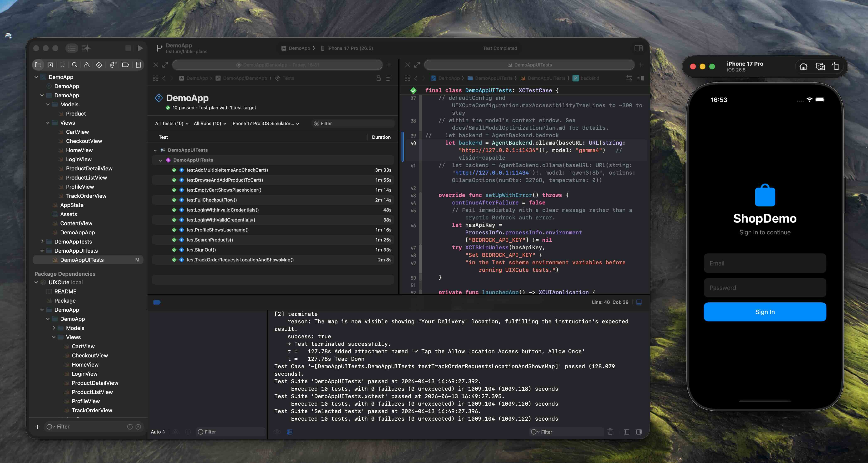Open the Issue navigator warning icon
Image resolution: width=868 pixels, height=463 pixels.
click(x=87, y=65)
